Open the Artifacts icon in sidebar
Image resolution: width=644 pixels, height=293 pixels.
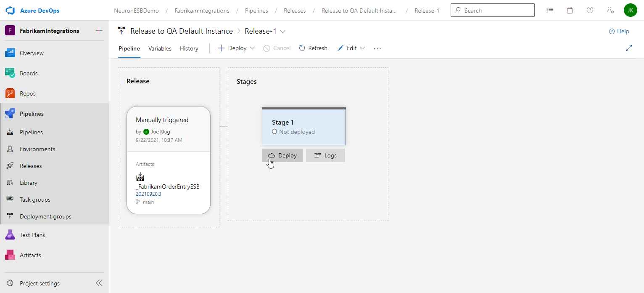coord(10,255)
